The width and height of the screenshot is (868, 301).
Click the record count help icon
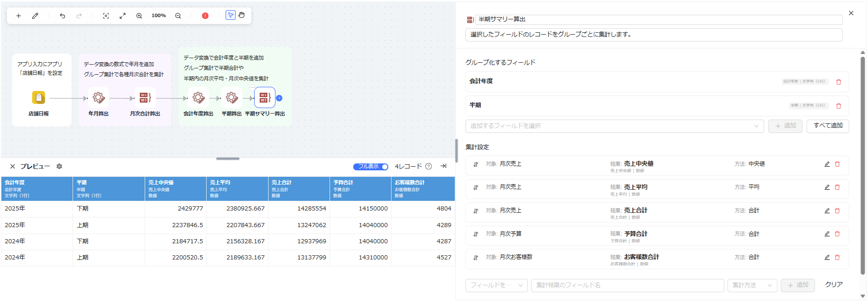pyautogui.click(x=428, y=166)
